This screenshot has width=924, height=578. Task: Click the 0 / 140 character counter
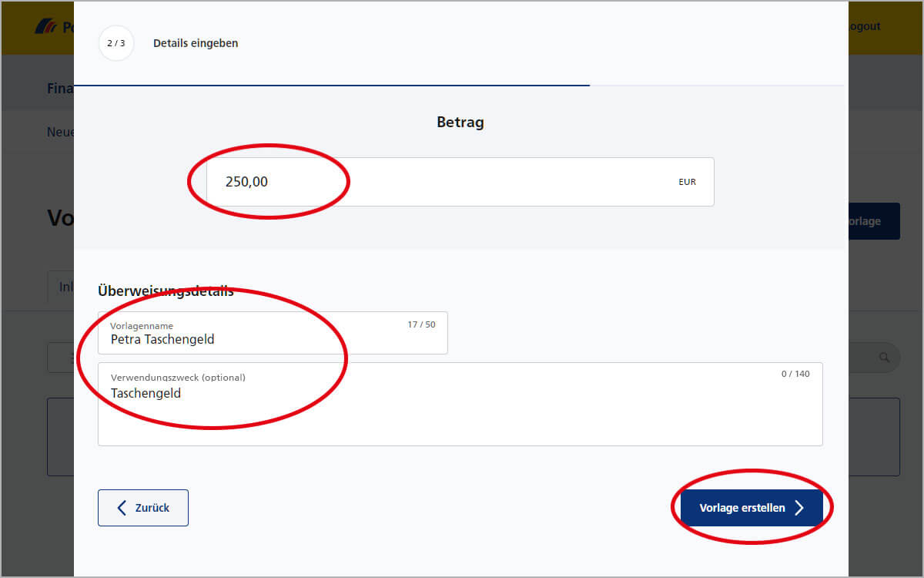click(795, 374)
